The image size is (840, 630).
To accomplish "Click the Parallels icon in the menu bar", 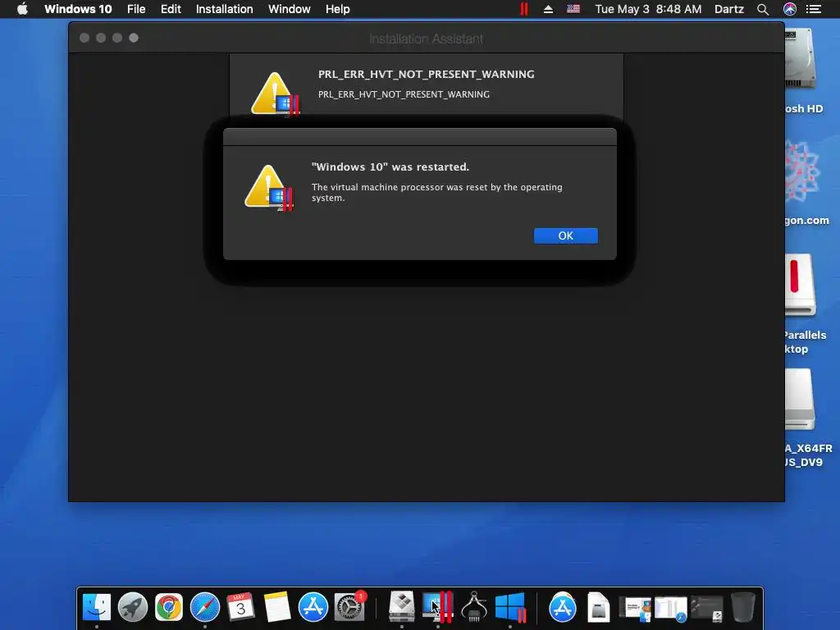I will 524,9.
